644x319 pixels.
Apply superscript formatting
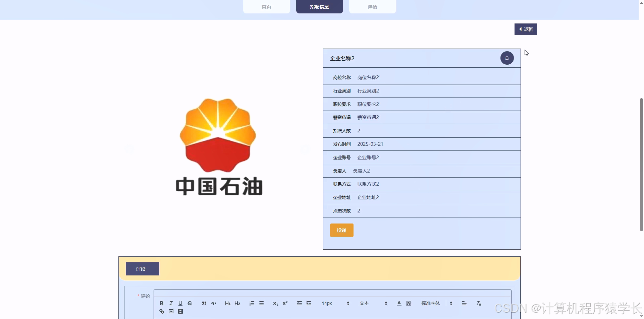285,303
